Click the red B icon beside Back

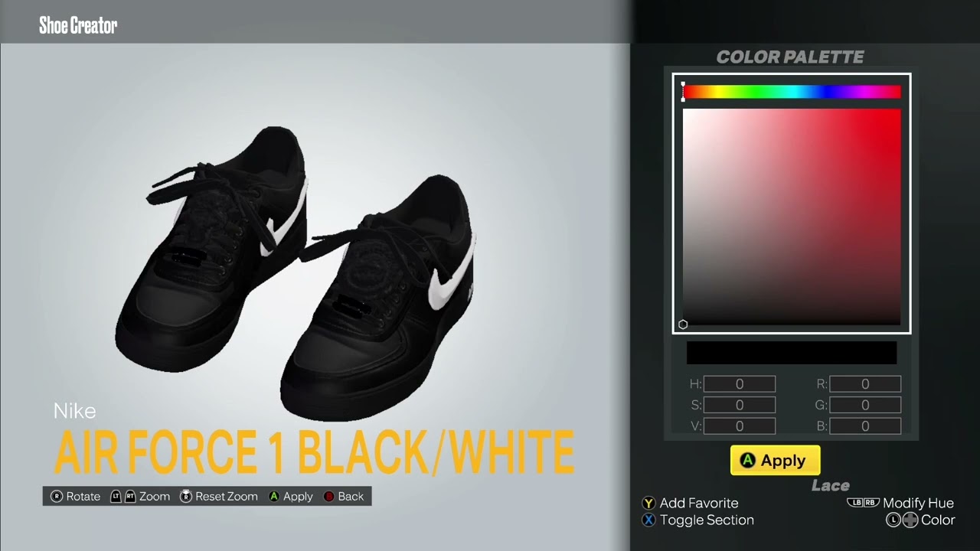[x=329, y=497]
